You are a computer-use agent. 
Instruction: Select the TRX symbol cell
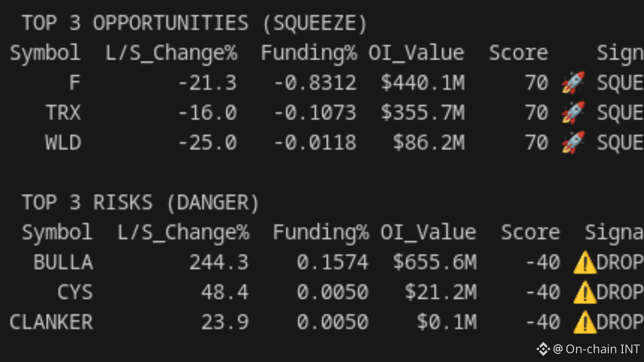tap(63, 113)
